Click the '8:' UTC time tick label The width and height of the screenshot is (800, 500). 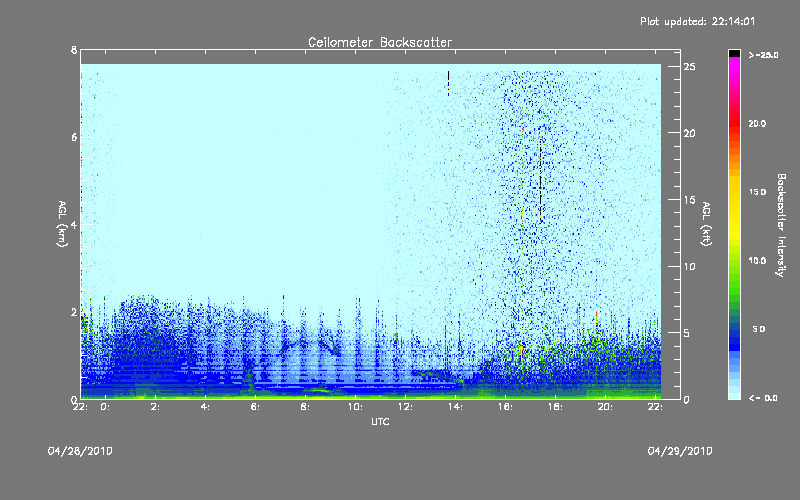[305, 407]
